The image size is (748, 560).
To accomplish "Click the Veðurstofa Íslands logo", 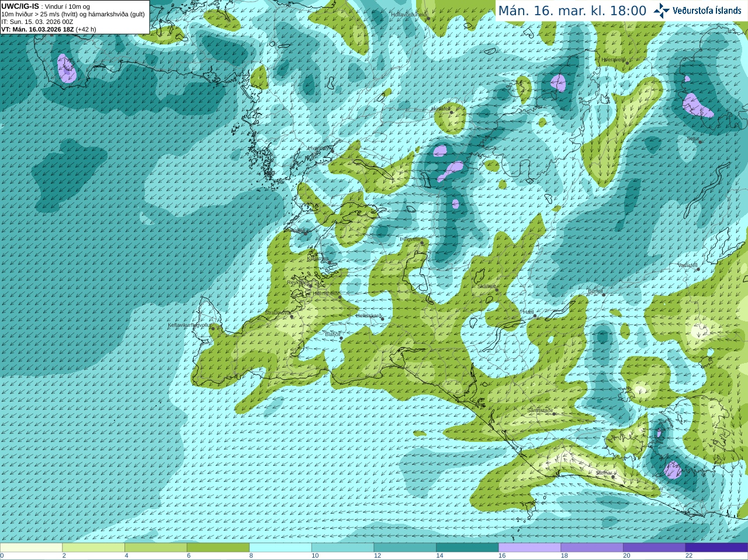I will pyautogui.click(x=698, y=11).
